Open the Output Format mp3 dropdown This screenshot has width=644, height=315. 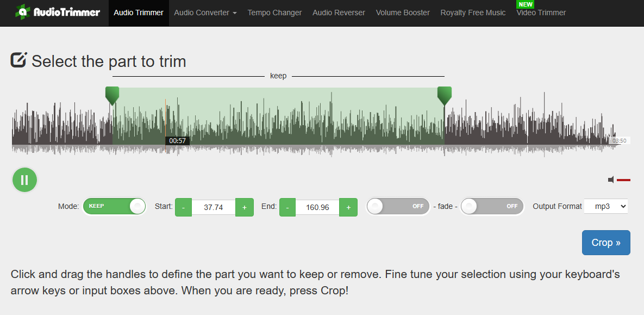coord(605,206)
